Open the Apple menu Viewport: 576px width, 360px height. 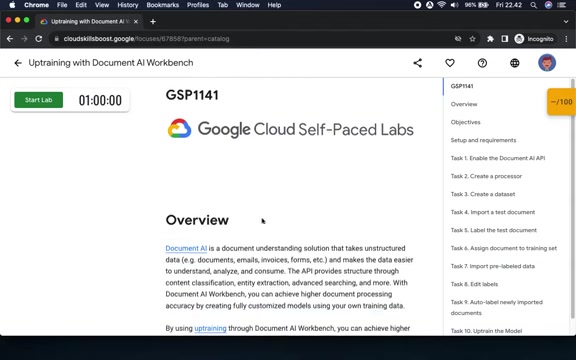click(x=12, y=5)
